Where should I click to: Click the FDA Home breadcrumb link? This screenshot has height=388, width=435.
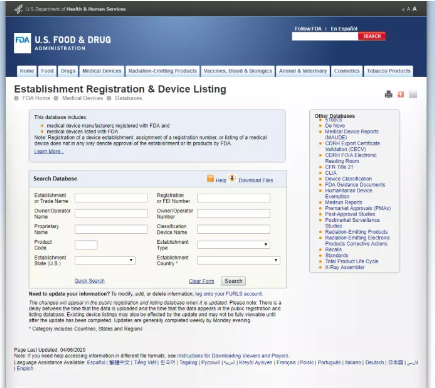coord(36,98)
